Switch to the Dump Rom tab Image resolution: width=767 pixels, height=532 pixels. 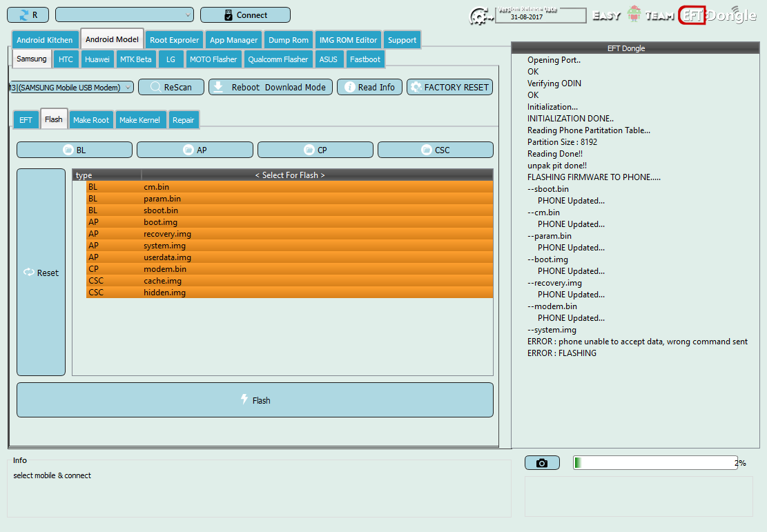289,40
